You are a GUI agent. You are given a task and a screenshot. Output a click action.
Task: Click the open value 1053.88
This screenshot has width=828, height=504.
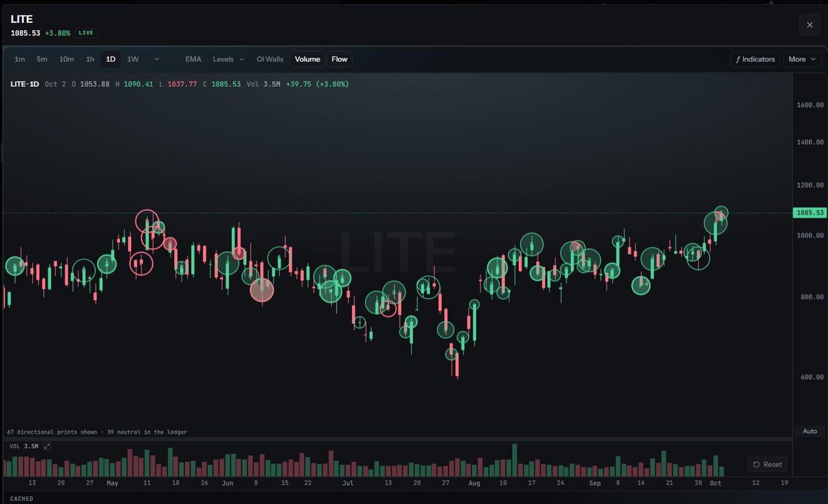(x=95, y=84)
